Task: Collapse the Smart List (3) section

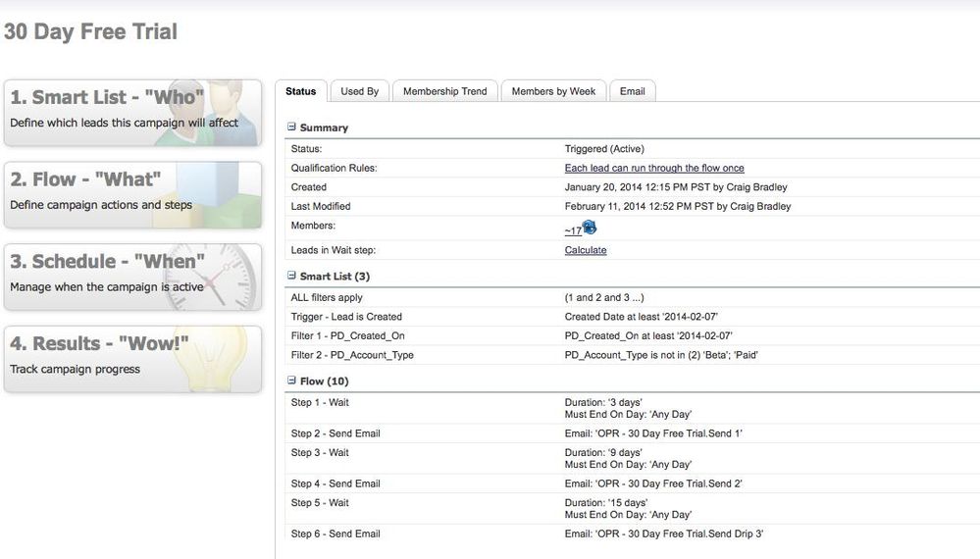Action: [x=291, y=277]
